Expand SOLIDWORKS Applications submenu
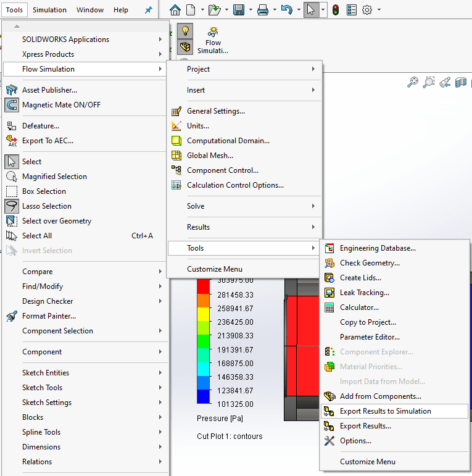The height and width of the screenshot is (476, 472). pos(86,40)
